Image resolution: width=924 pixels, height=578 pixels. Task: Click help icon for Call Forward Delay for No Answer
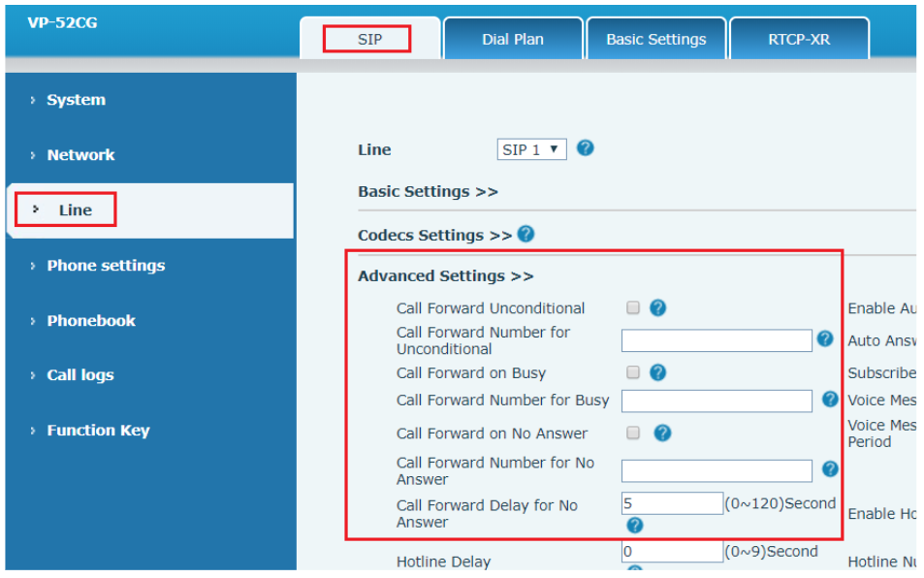point(634,525)
